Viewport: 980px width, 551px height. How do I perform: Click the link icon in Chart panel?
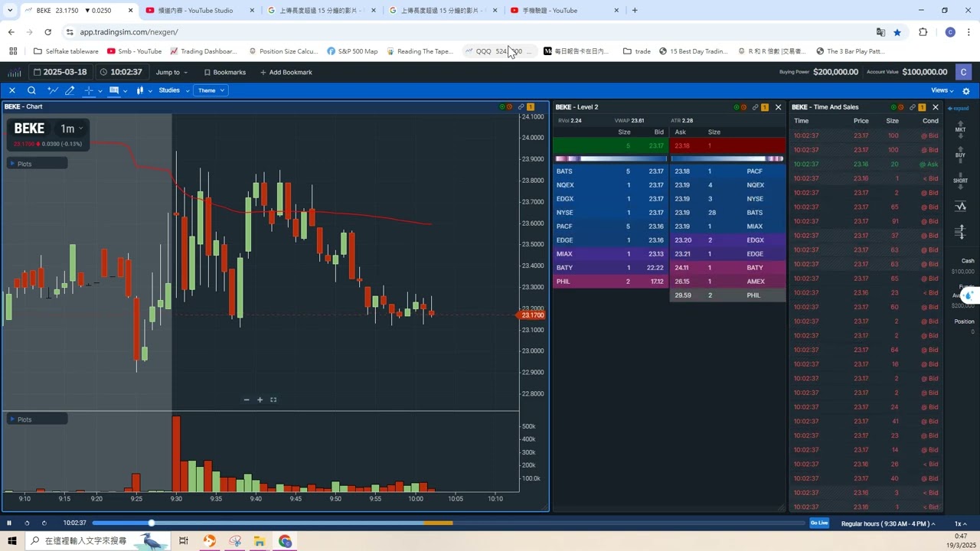(x=521, y=107)
